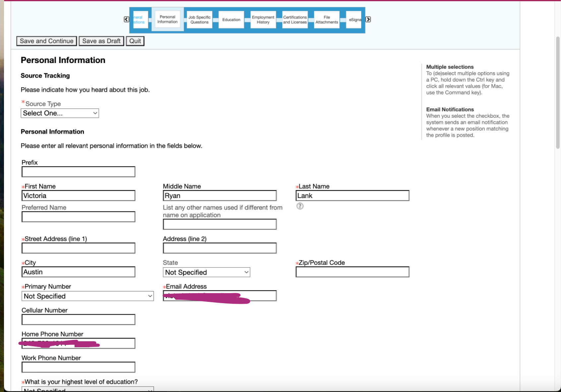This screenshot has width=561, height=392.
Task: Go to the Personal Information step tab
Action: (x=167, y=20)
